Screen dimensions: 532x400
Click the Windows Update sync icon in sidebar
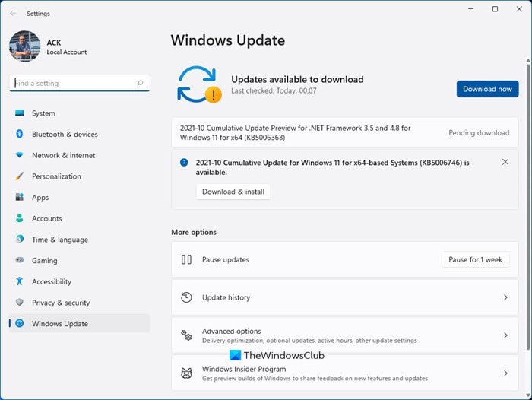pyautogui.click(x=19, y=323)
